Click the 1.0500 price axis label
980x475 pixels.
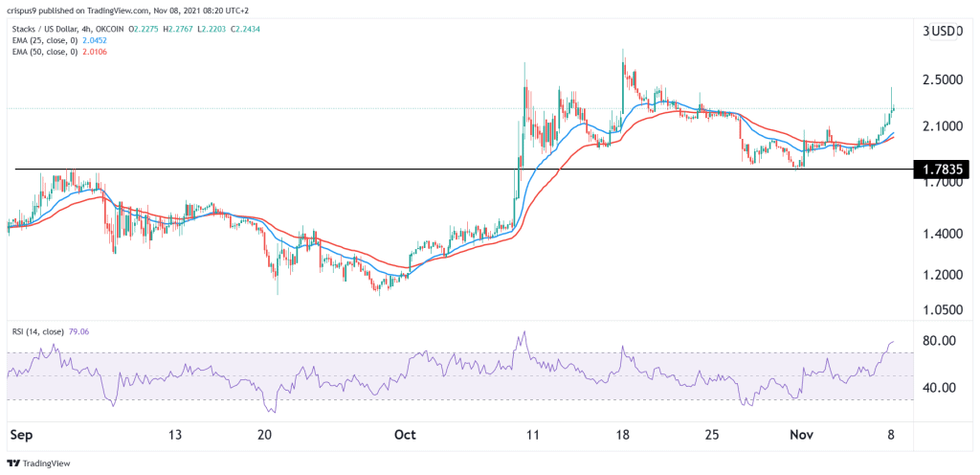click(943, 309)
